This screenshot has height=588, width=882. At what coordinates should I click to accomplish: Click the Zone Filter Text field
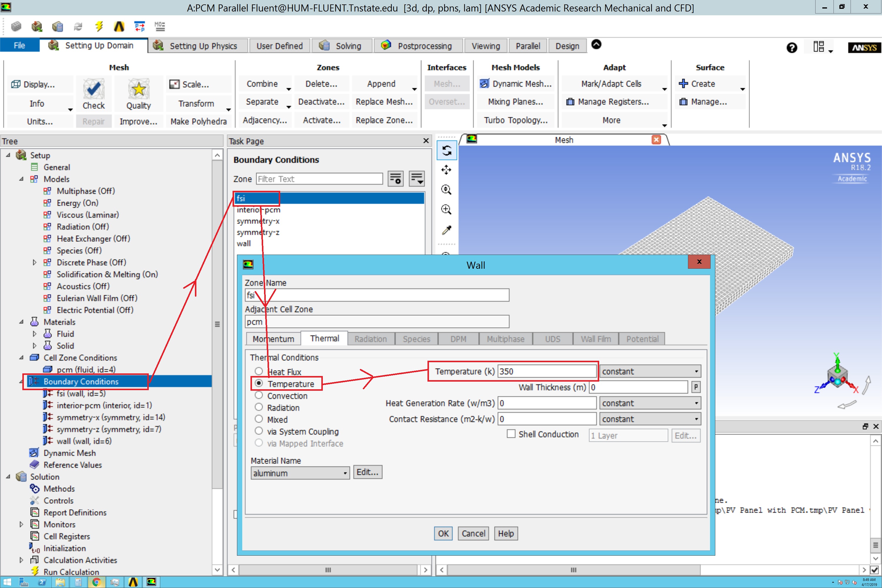pyautogui.click(x=319, y=179)
